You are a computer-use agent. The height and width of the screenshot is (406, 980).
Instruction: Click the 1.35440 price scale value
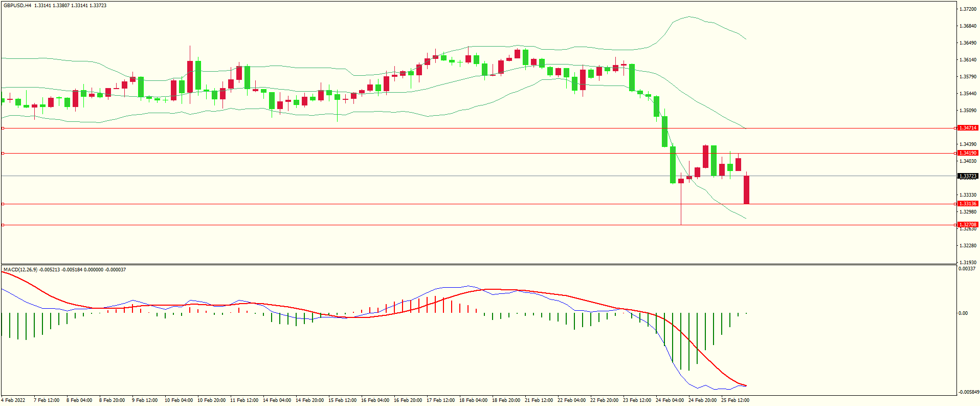point(968,94)
